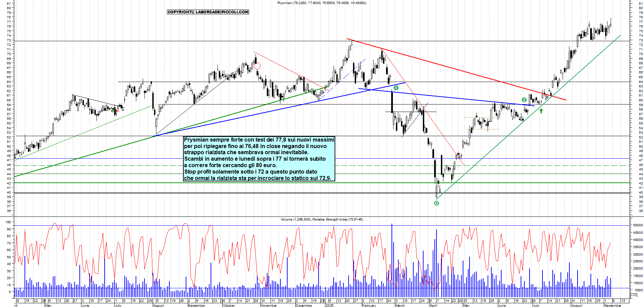This screenshot has height=307, width=644.
Task: Click the RSI scale label 80
Action: click(9, 236)
